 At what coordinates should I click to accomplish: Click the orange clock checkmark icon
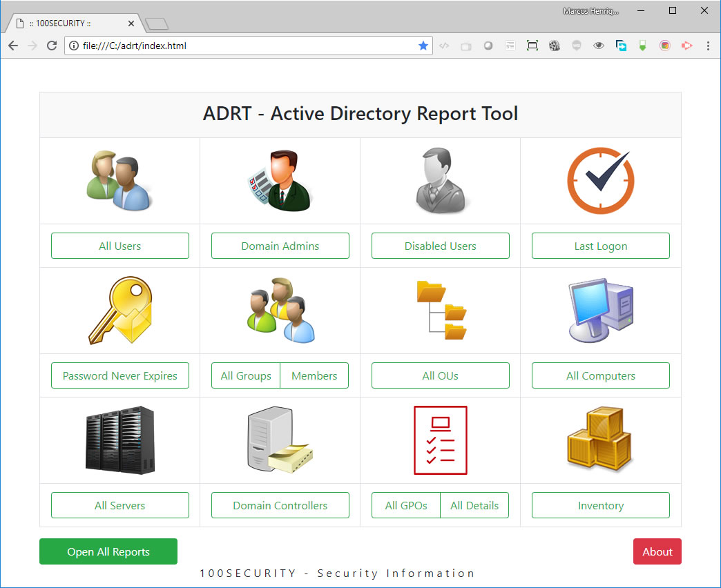click(599, 181)
